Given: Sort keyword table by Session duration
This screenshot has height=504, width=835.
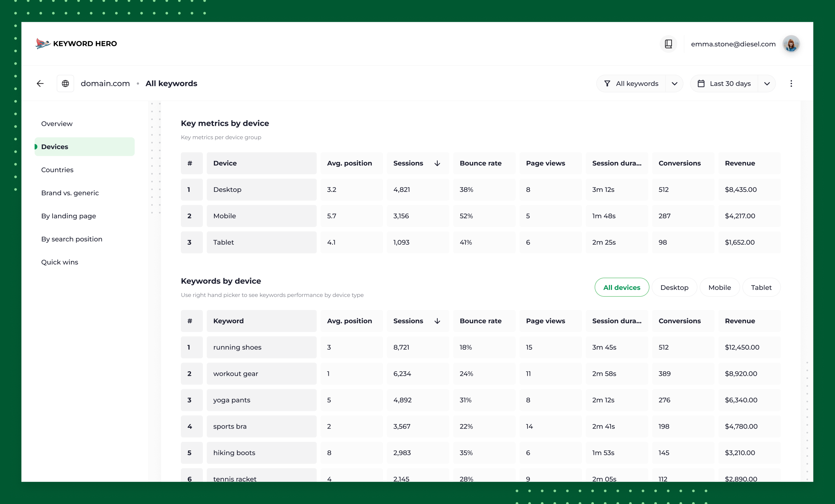Looking at the screenshot, I should (617, 321).
